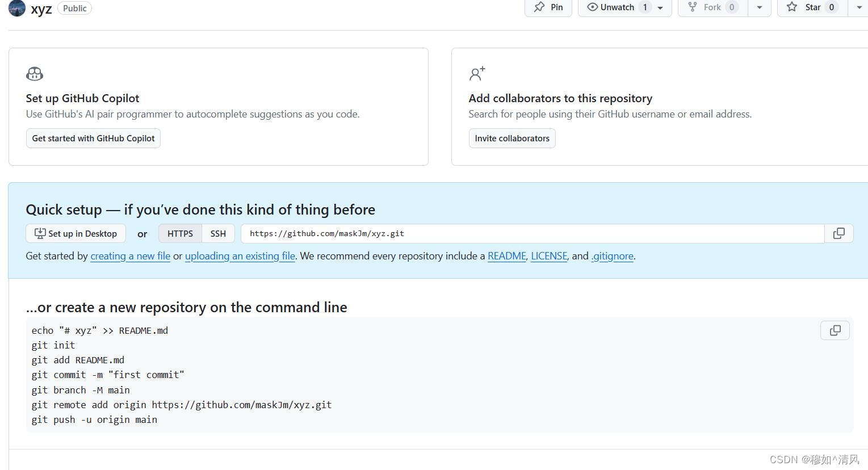Copy the repository URL to clipboard

coord(839,233)
